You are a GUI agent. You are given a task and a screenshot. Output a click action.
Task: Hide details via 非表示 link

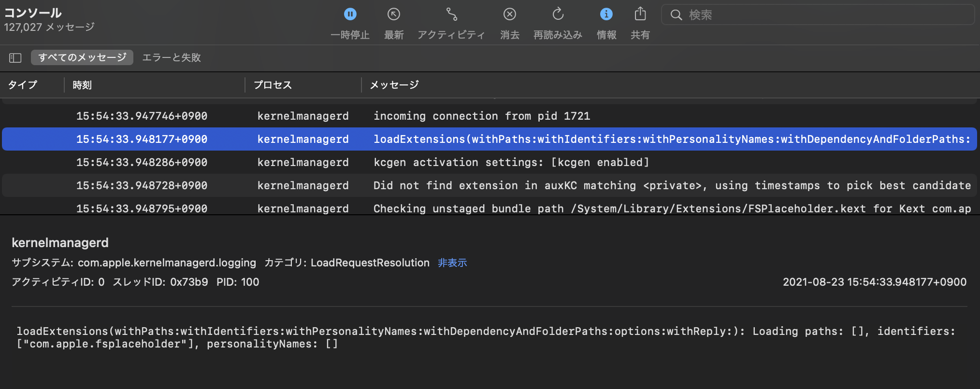[x=452, y=263]
